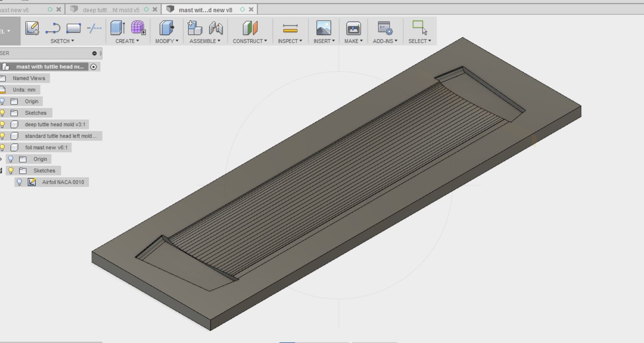644x343 pixels.
Task: Click the Press Pull modify icon
Action: (x=166, y=28)
